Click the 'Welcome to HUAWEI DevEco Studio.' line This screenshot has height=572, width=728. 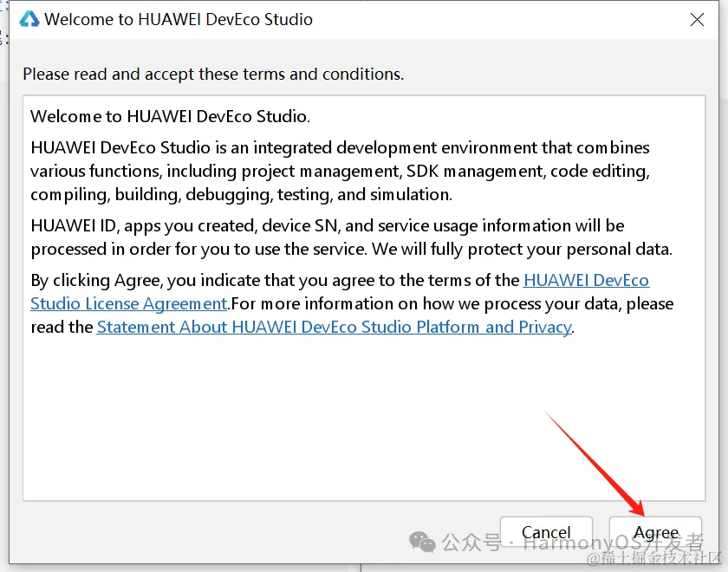click(x=170, y=116)
